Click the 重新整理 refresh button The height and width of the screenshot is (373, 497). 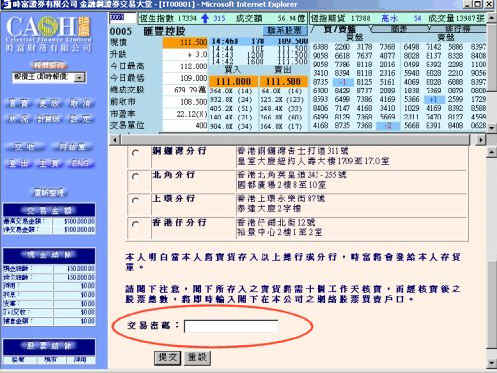49,192
